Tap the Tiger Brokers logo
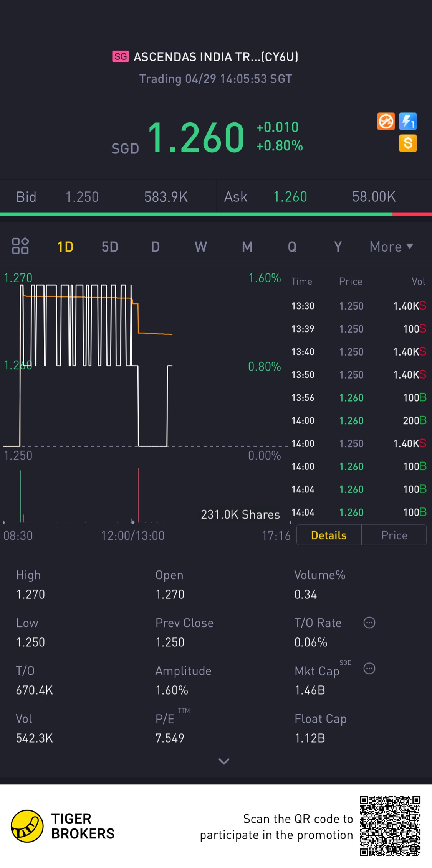432x868 pixels. (x=27, y=826)
